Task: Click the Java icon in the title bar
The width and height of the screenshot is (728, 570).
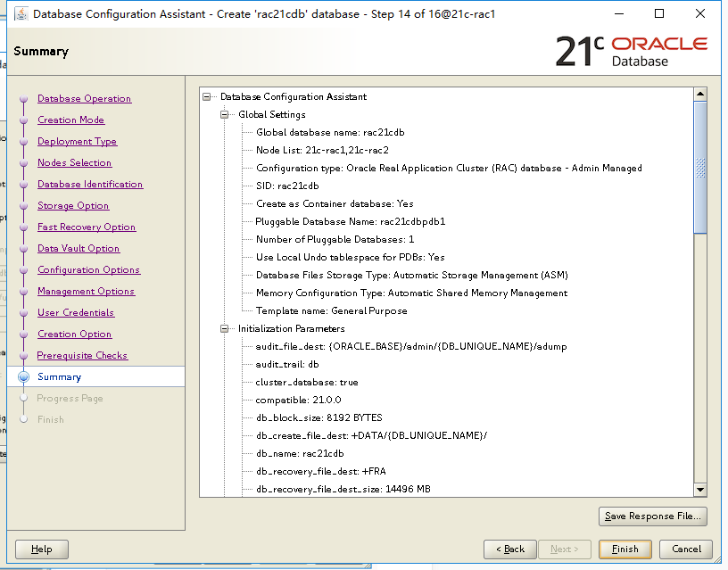Action: pos(21,14)
